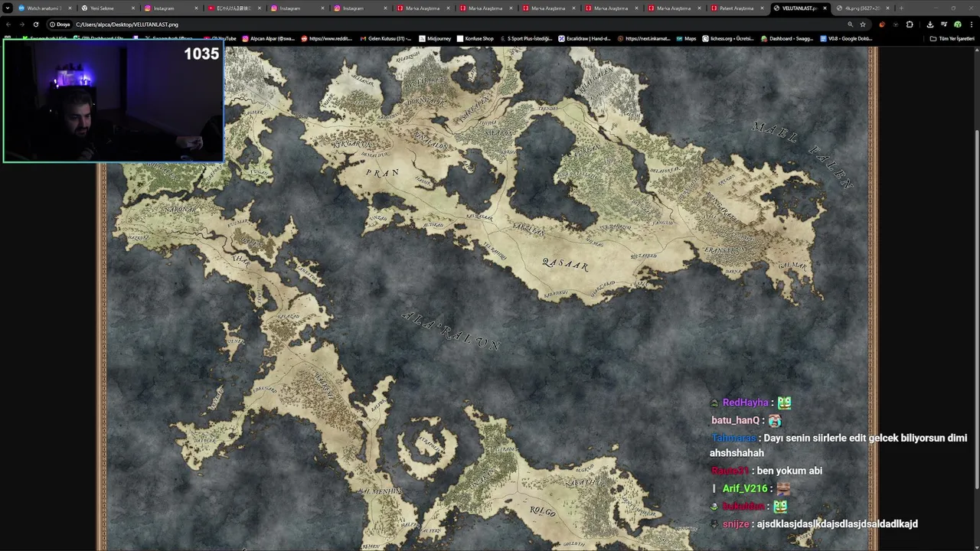Open the Gelen Kutusu Gmail bookmark
The width and height of the screenshot is (980, 551).
pyautogui.click(x=386, y=38)
